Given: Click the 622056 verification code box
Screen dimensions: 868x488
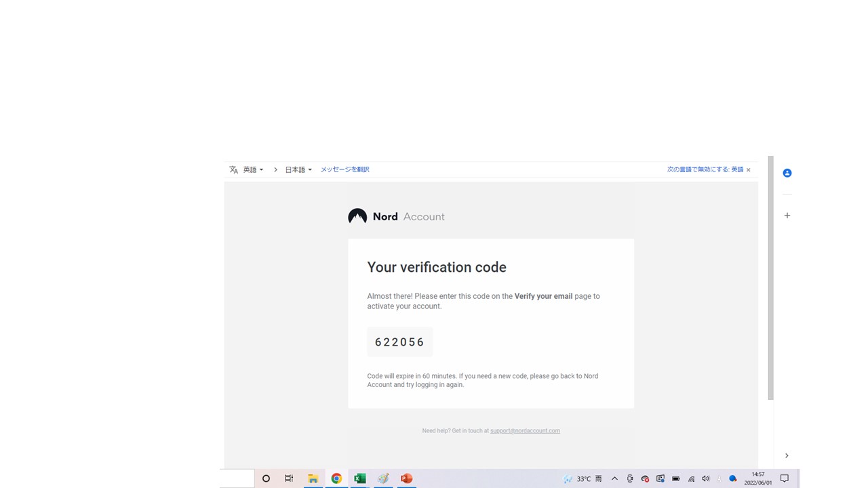Looking at the screenshot, I should 399,342.
